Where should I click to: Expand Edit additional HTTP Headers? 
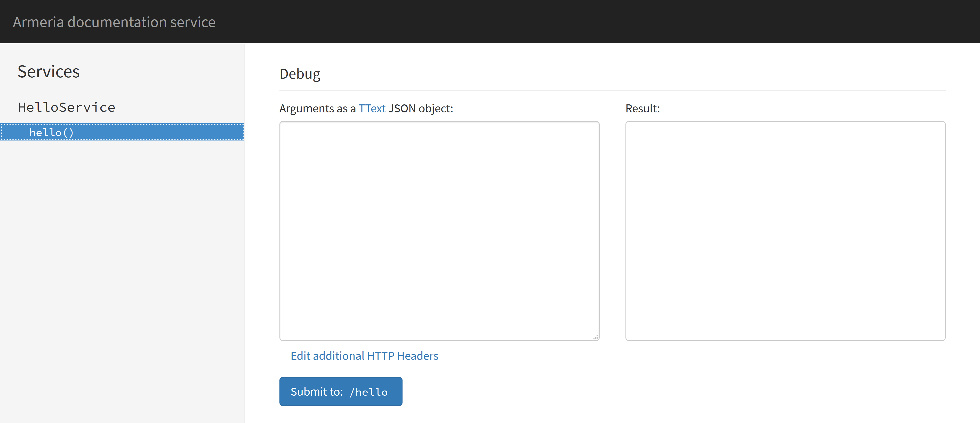[x=364, y=356]
